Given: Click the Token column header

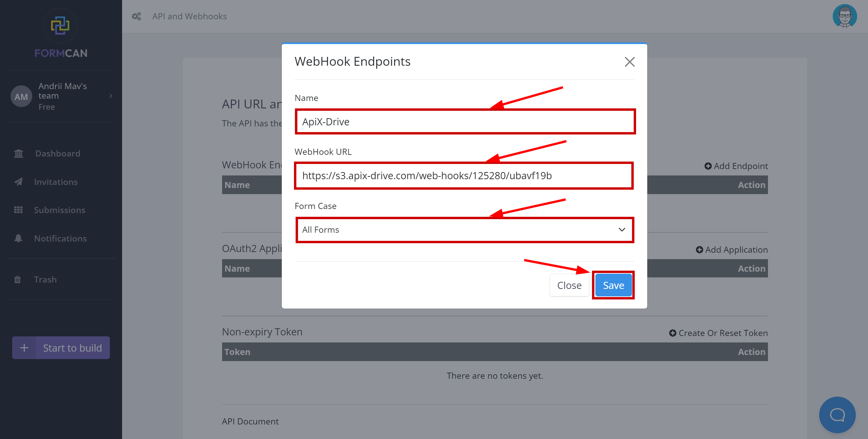Looking at the screenshot, I should point(237,352).
